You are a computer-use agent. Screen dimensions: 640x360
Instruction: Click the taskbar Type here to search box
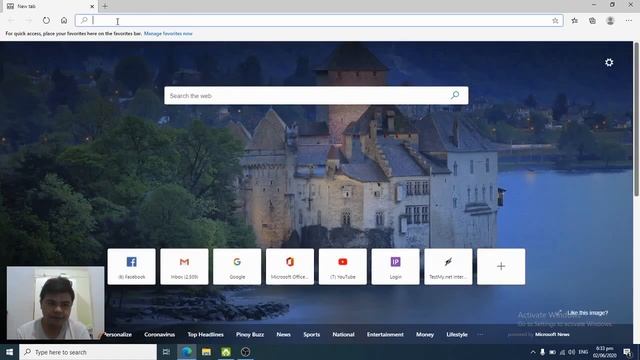(x=88, y=352)
